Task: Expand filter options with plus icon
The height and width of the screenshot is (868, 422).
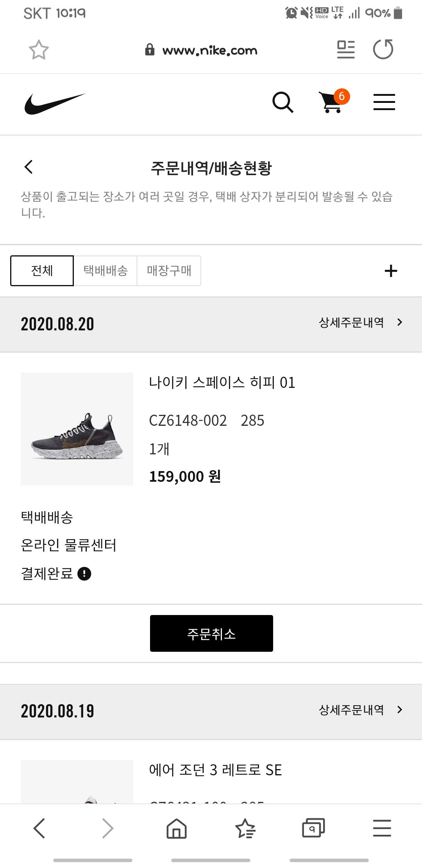Action: coord(391,271)
